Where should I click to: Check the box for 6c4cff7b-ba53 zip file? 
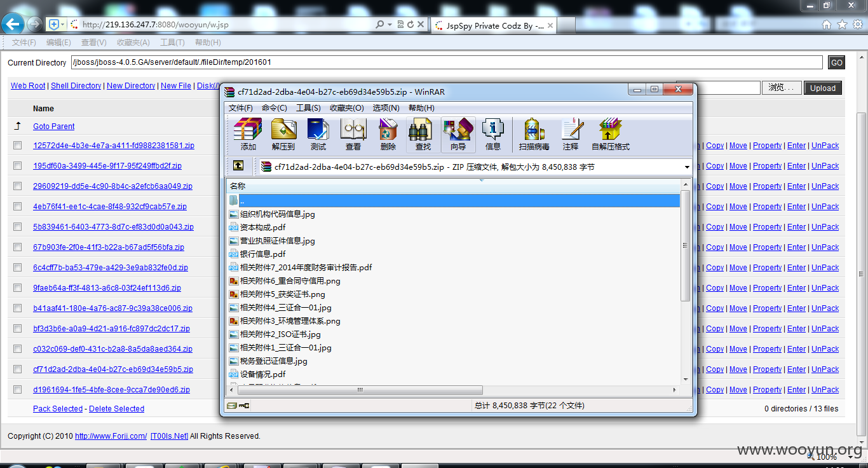[18, 268]
